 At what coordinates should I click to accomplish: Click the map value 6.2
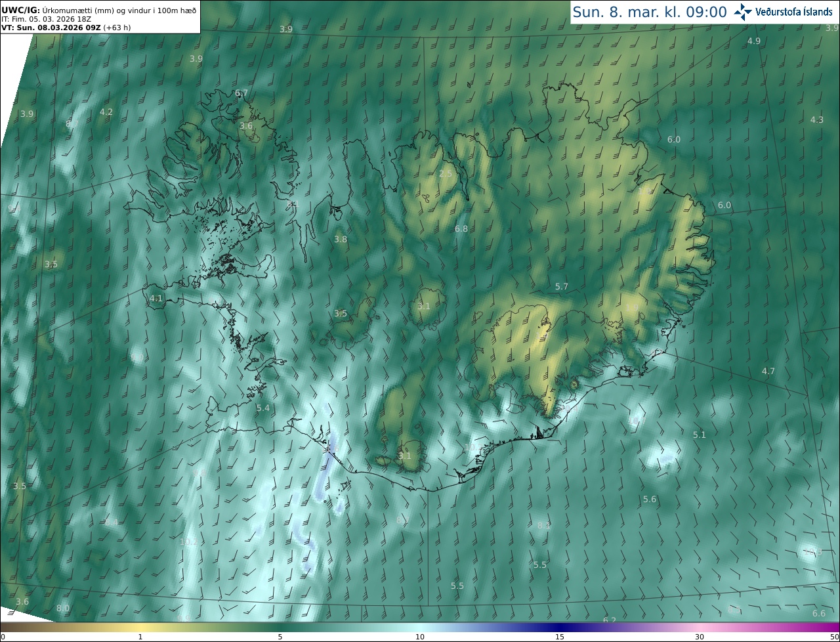coord(610,620)
